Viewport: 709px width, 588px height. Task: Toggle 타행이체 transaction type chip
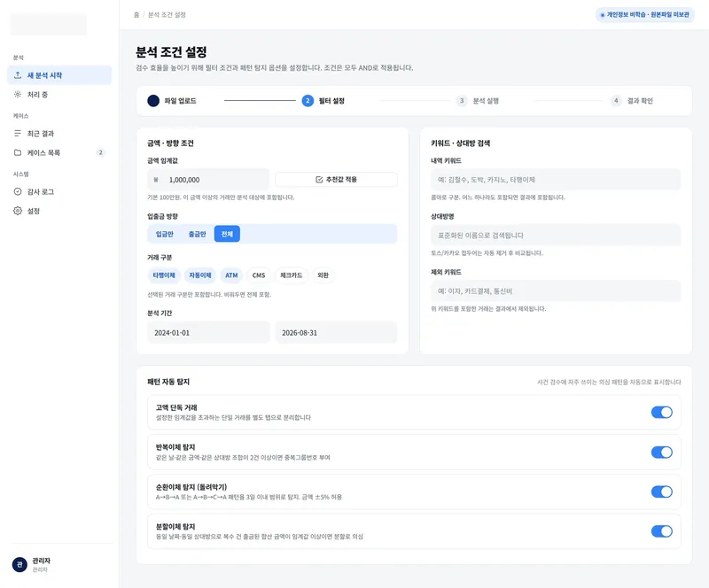click(164, 275)
